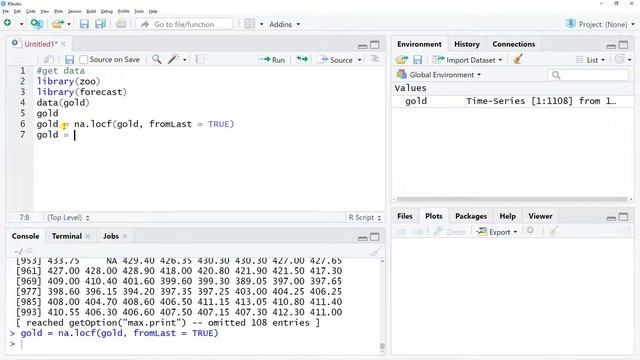This screenshot has height=360, width=640.
Task: Open the R Script file type selector
Action: (x=364, y=218)
